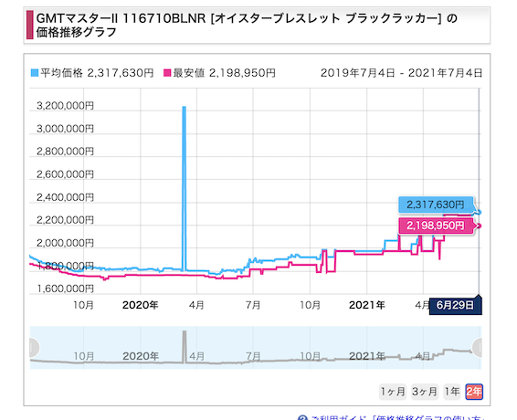Click the 2,200,000円 axis label
Viewport: 517px width, 420px height.
pos(65,220)
